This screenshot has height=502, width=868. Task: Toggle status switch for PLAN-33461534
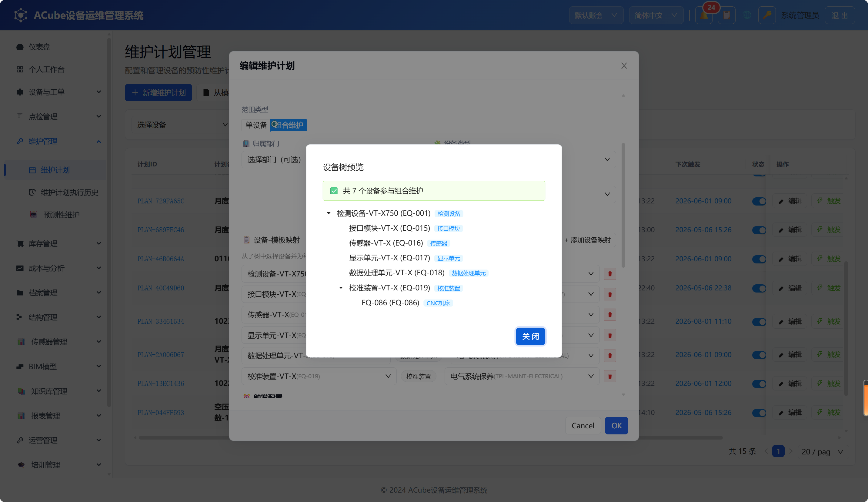759,322
